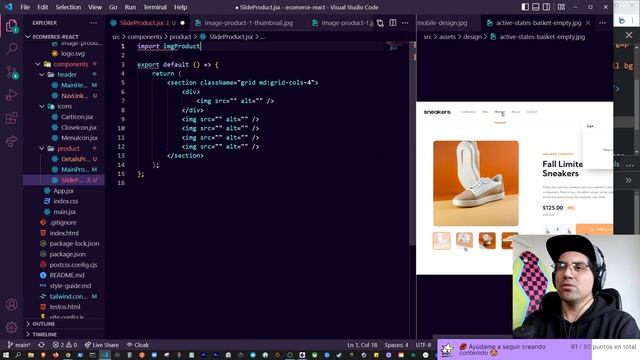Switch to active-states-basket-empty.jpg tab
Image resolution: width=640 pixels, height=360 pixels.
pyautogui.click(x=538, y=23)
